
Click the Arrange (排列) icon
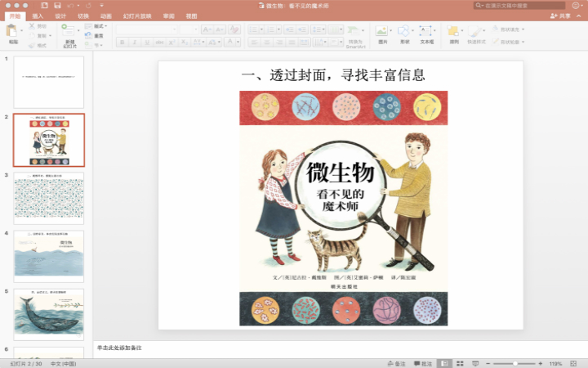(453, 31)
